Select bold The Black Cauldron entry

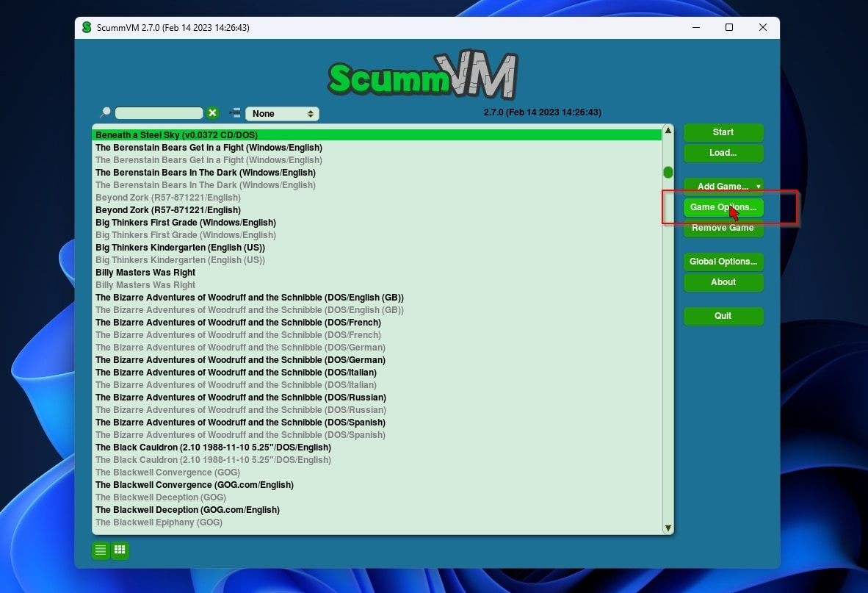(377, 448)
